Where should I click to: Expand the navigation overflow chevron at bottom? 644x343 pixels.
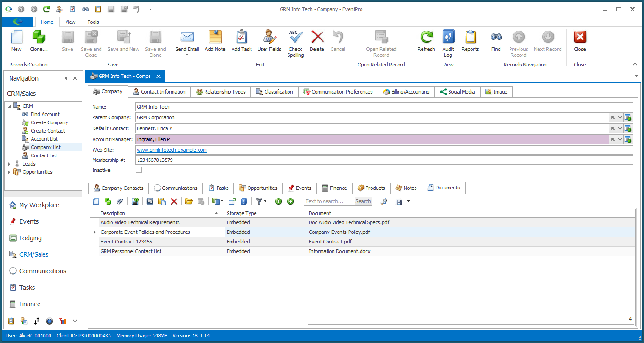tap(75, 321)
